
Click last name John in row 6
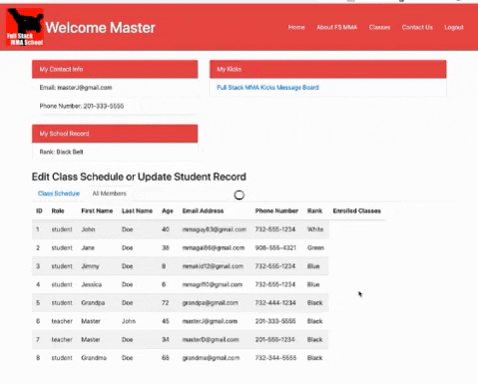[128, 321]
